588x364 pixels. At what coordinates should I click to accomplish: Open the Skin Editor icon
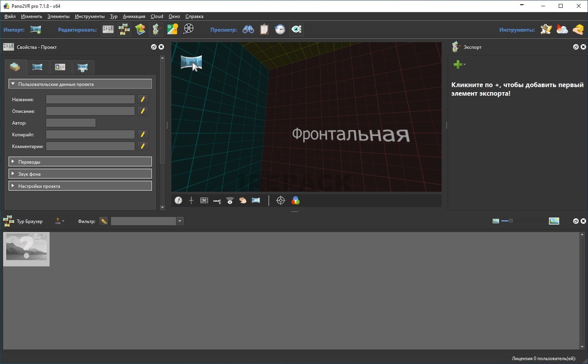pyautogui.click(x=156, y=29)
